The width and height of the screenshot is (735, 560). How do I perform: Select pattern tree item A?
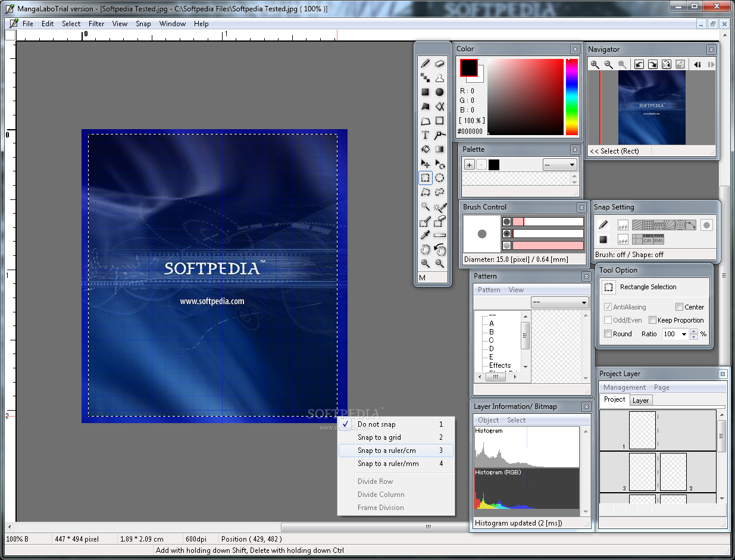point(492,324)
